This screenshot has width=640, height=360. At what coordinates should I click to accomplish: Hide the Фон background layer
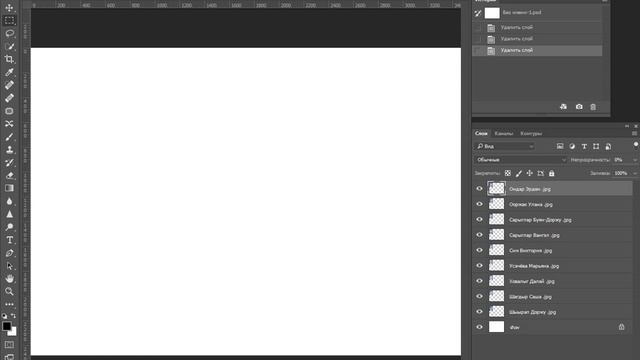pos(480,327)
